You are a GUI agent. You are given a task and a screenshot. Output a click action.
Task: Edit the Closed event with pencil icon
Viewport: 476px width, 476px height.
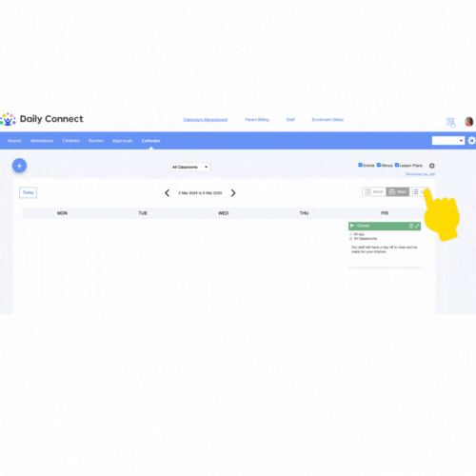tap(417, 226)
